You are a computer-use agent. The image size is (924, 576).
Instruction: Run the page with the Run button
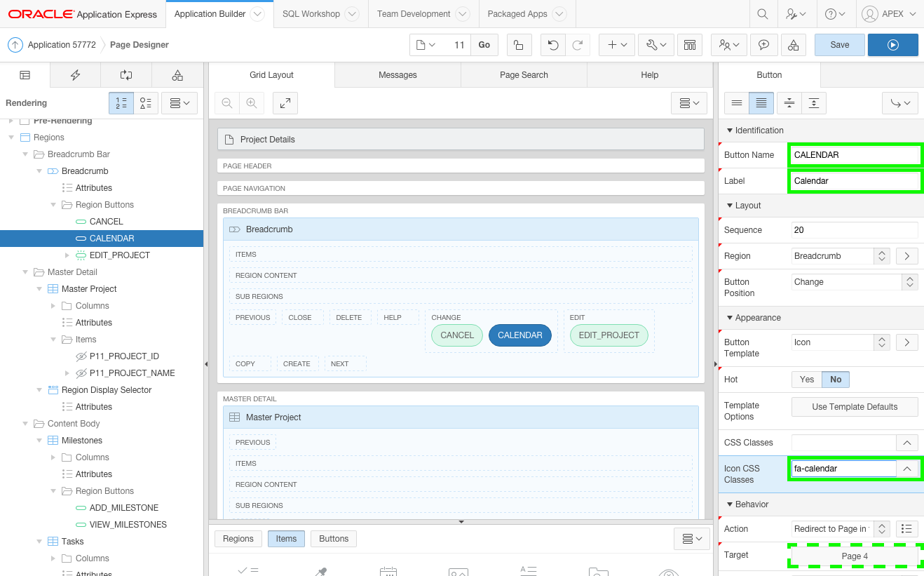coord(892,43)
